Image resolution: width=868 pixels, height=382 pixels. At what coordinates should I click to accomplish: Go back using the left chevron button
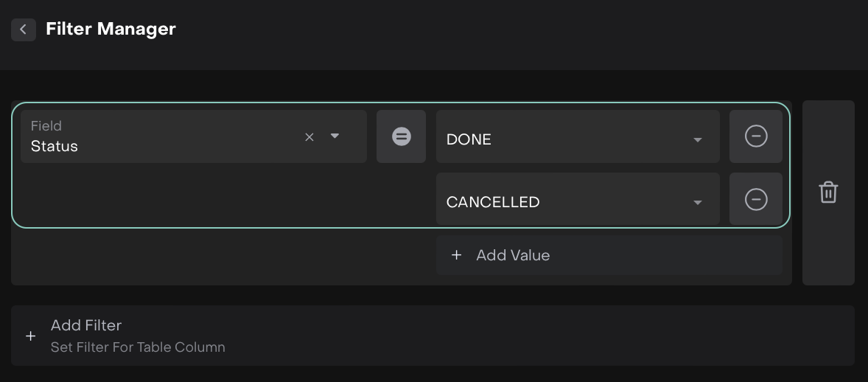point(24,29)
